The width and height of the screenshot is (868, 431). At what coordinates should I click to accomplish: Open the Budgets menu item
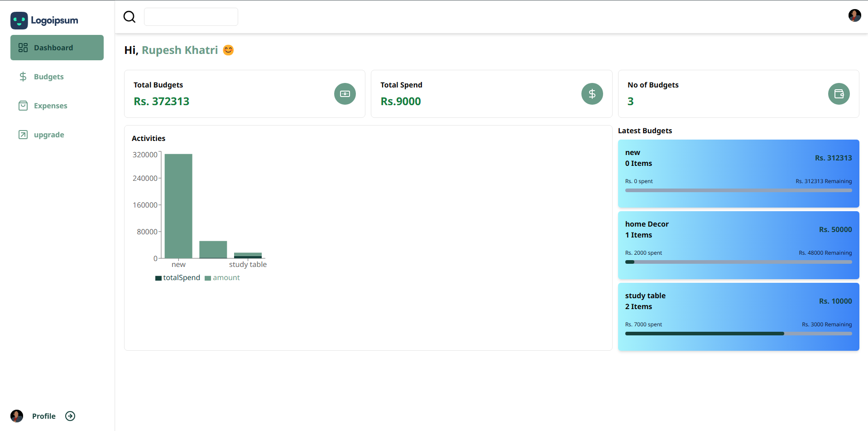[57, 77]
